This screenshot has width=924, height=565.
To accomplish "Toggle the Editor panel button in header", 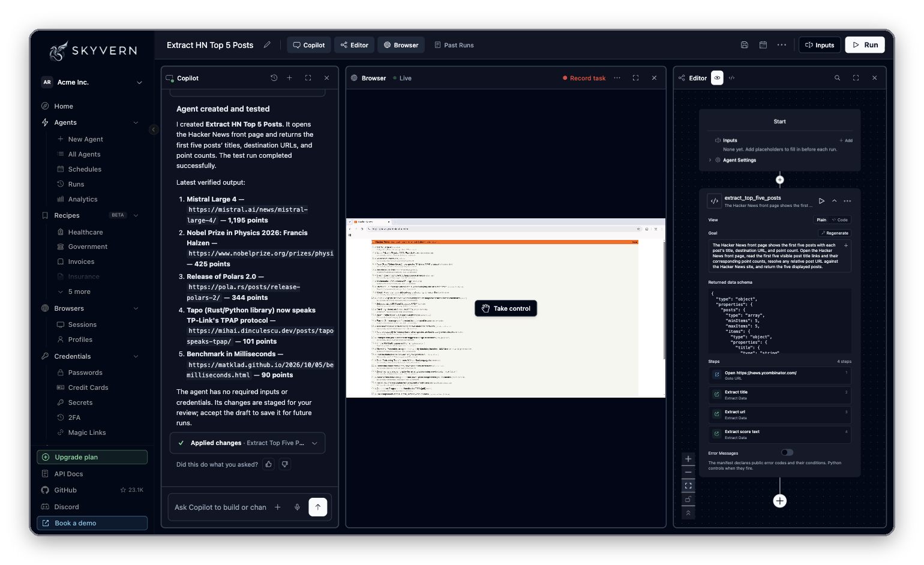I will click(x=355, y=45).
